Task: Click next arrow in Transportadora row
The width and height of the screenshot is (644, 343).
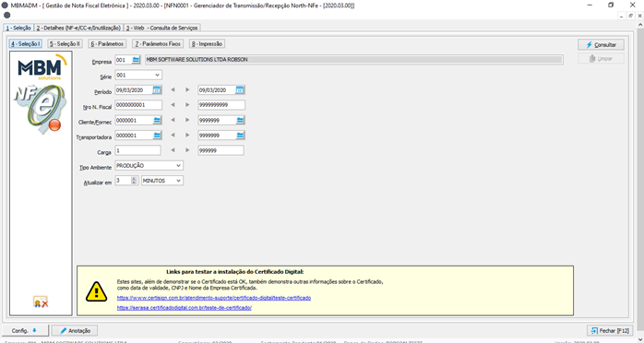Action: (x=187, y=135)
